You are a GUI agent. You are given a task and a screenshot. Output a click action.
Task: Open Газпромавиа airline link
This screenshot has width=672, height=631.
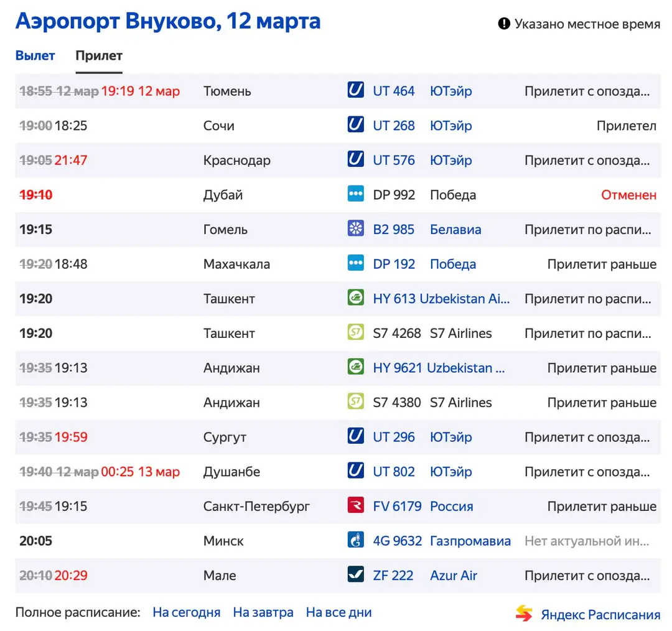point(470,541)
